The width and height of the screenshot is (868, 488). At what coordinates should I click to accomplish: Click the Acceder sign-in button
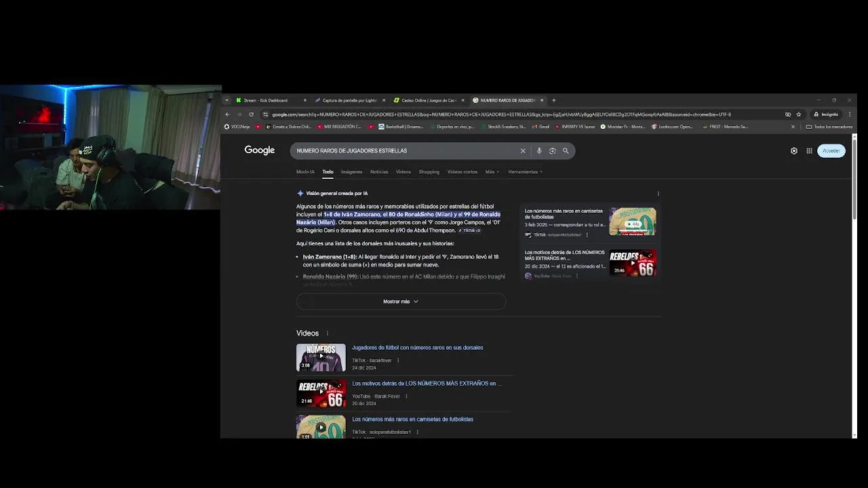tap(831, 150)
